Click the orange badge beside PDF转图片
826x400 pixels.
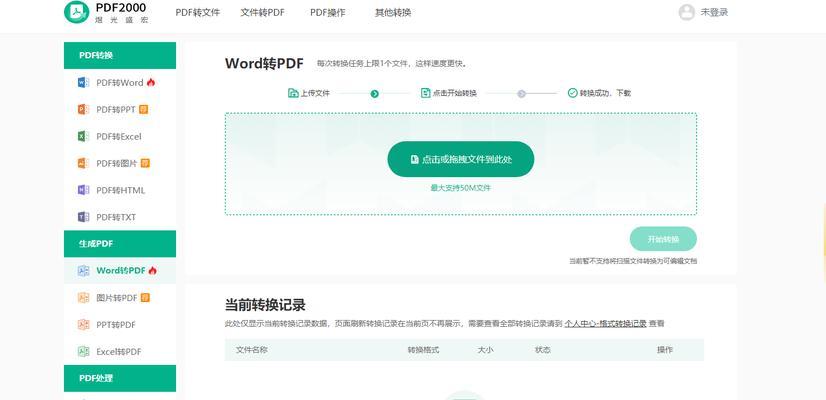145,163
